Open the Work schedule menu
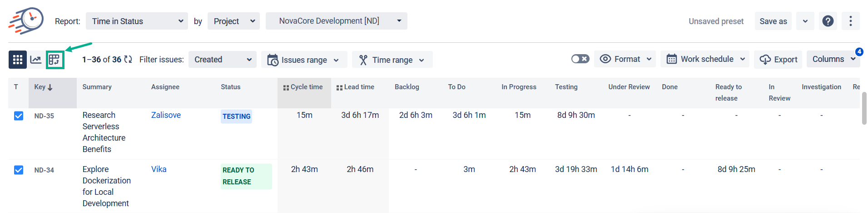The image size is (868, 213). pyautogui.click(x=705, y=59)
